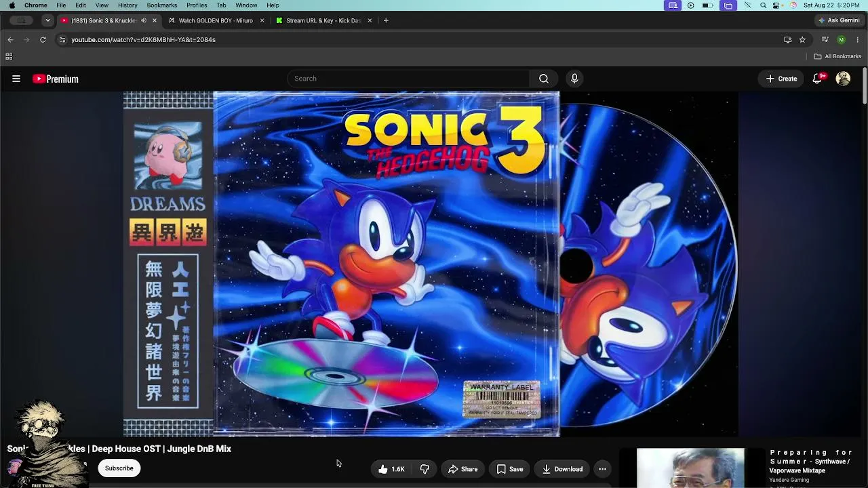Open the Chrome File menu

(61, 5)
